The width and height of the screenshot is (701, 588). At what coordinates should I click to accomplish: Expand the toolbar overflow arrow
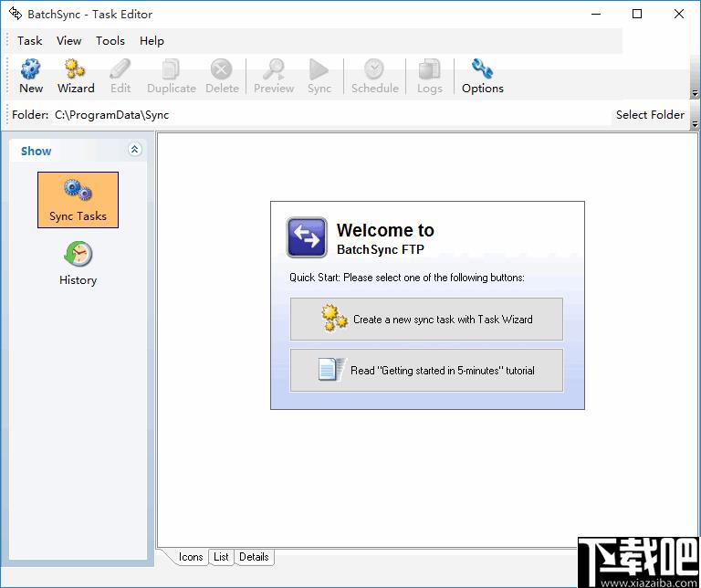tap(695, 93)
